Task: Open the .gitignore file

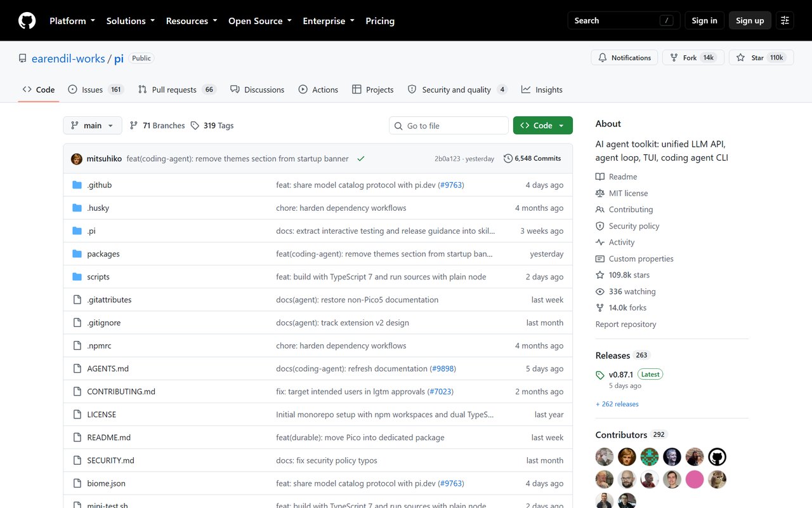Action: [104, 323]
